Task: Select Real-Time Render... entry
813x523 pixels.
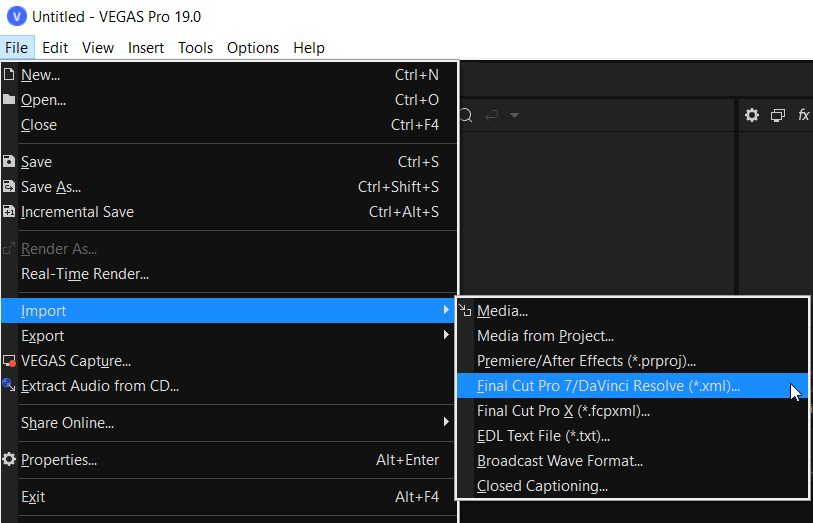Action: (229, 274)
